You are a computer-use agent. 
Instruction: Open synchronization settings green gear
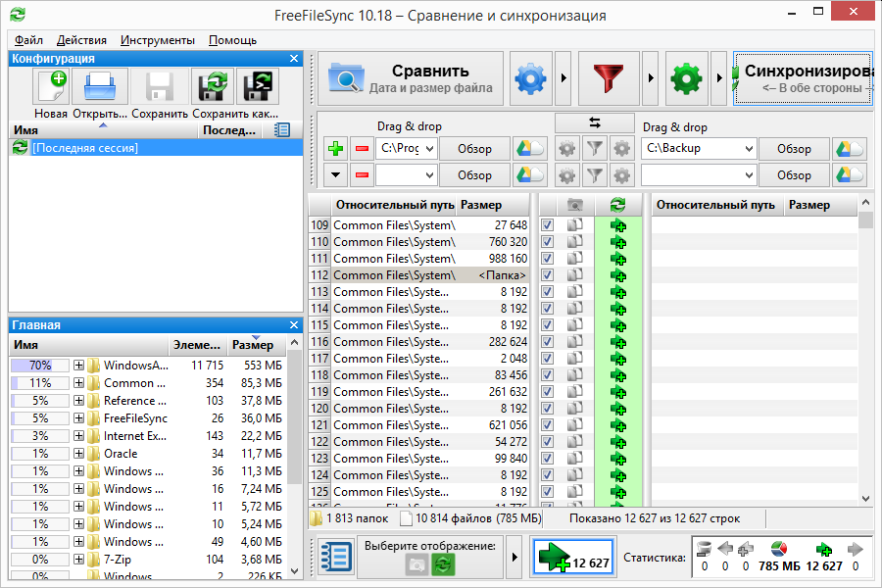pos(686,78)
